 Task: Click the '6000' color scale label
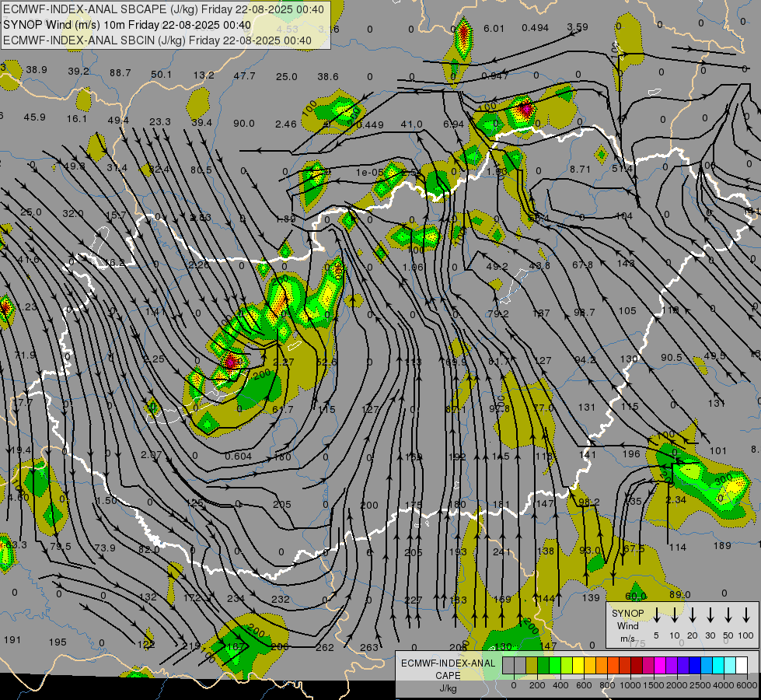tap(747, 685)
